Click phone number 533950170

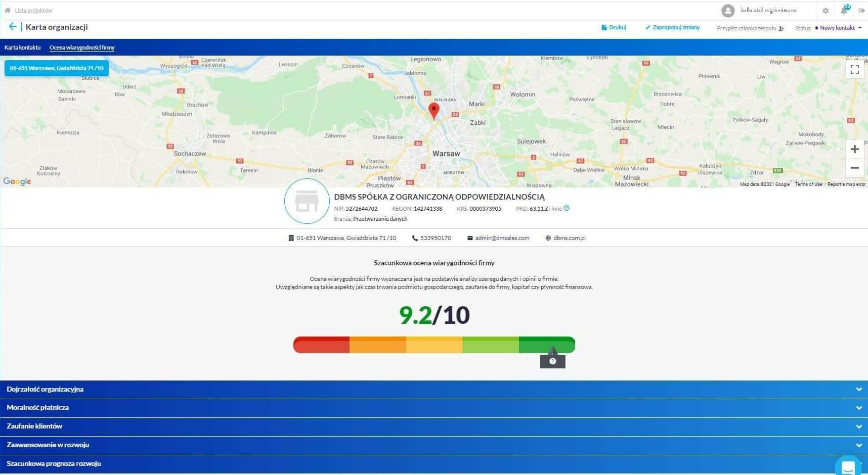point(436,238)
